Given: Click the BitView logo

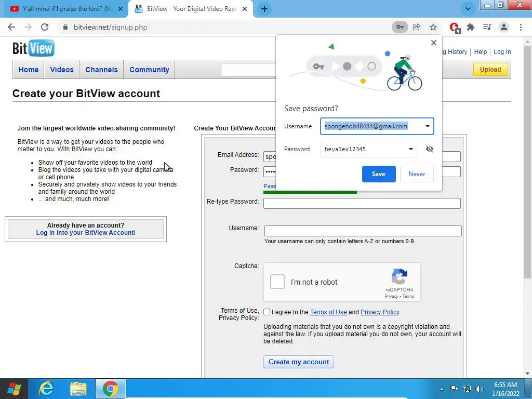Looking at the screenshot, I should (33, 48).
